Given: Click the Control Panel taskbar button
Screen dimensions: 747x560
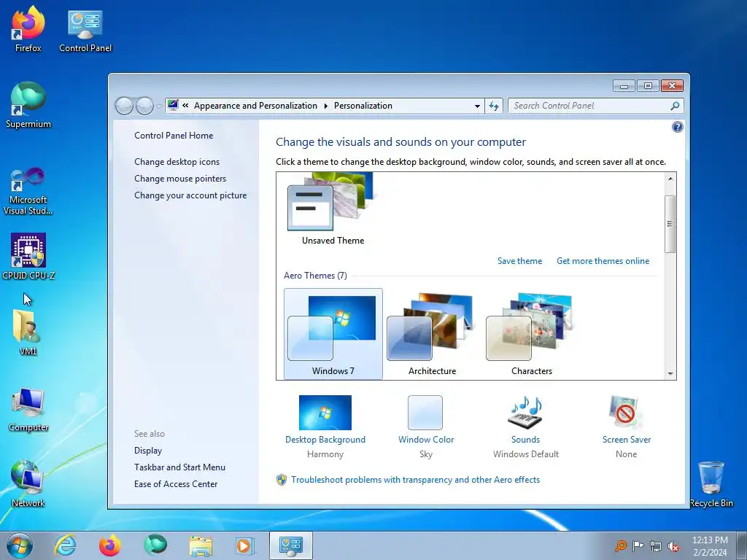Looking at the screenshot, I should tap(291, 545).
